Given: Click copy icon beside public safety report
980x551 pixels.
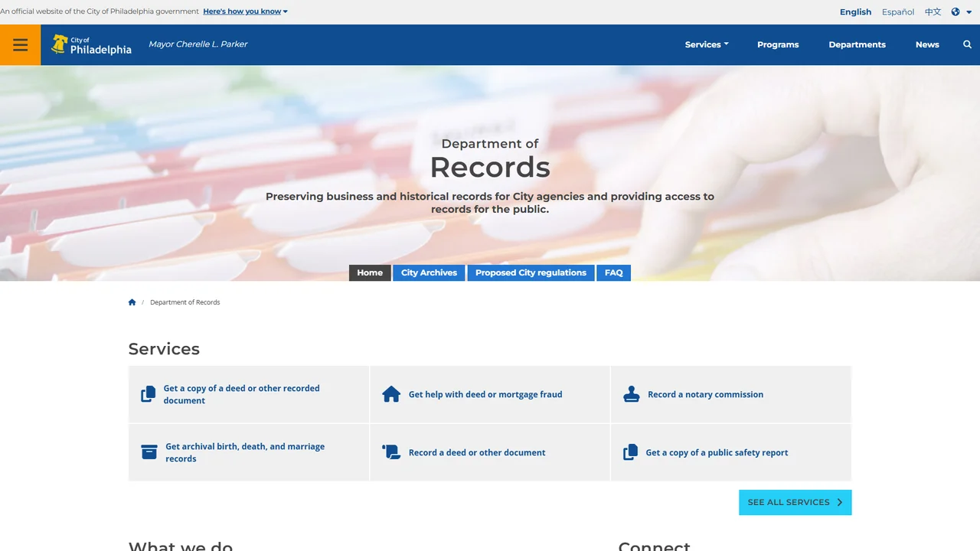Looking at the screenshot, I should tap(630, 452).
